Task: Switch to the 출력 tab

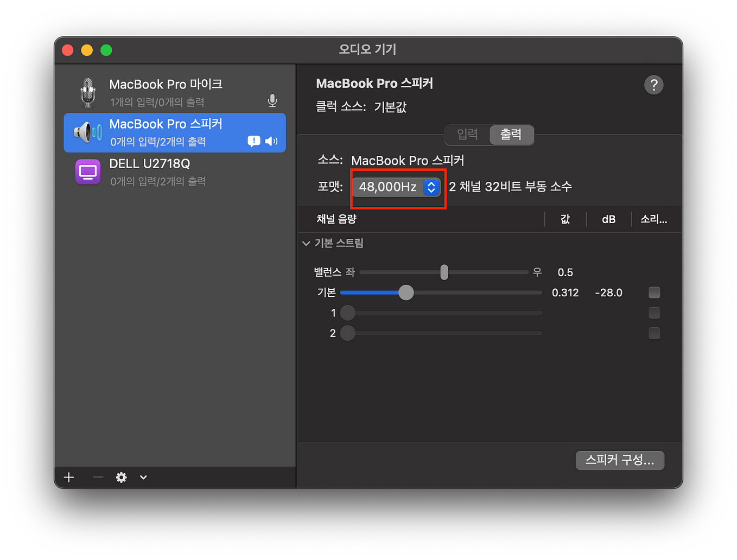Action: click(511, 134)
